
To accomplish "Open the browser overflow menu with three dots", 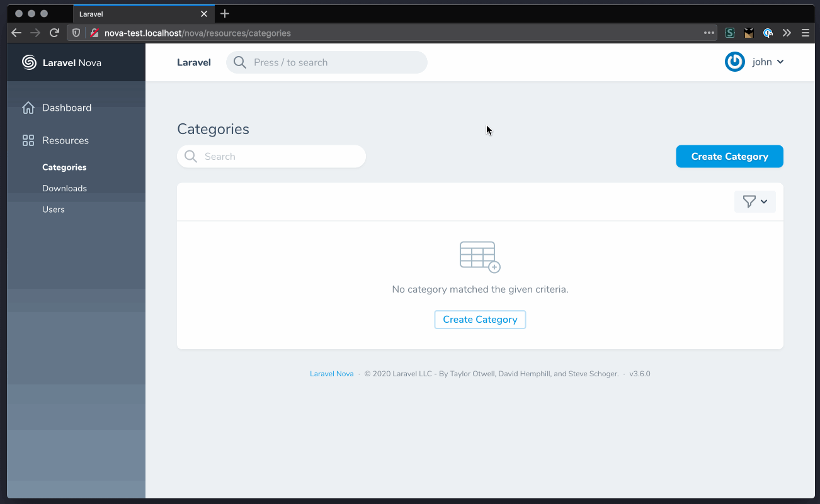I will tap(709, 33).
